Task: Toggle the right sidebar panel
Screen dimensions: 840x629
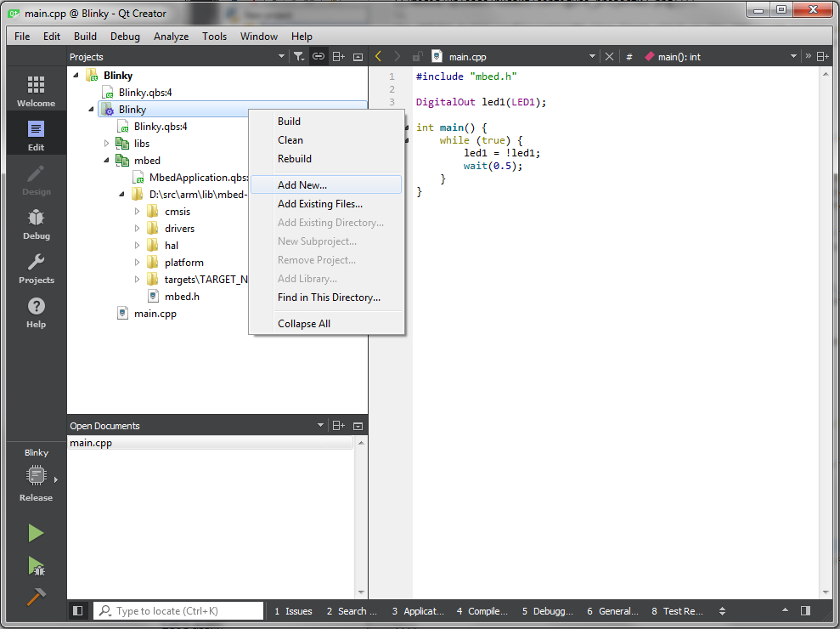Action: point(804,610)
